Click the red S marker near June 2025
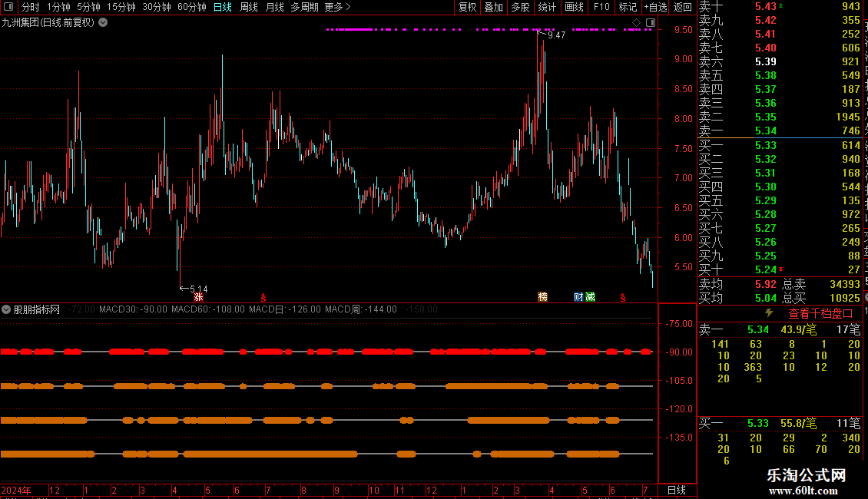This screenshot has height=499, width=868. (623, 298)
